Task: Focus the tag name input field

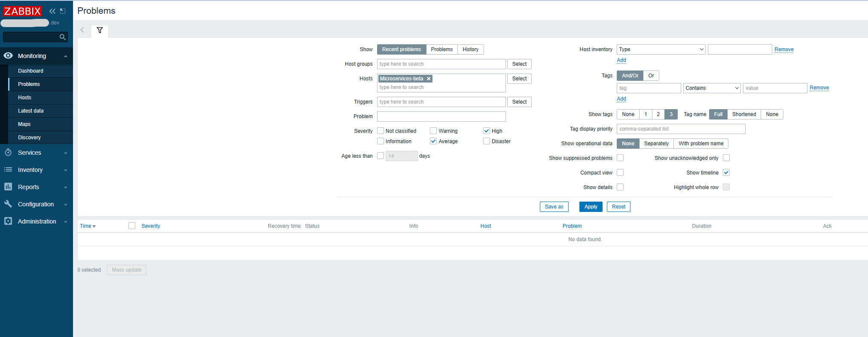Action: [x=649, y=88]
